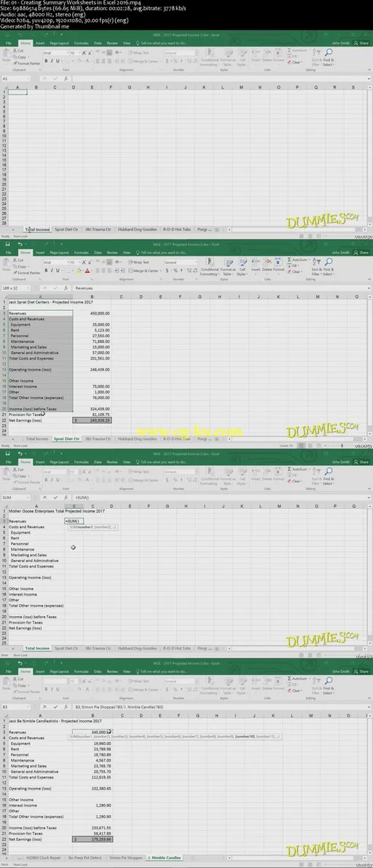The image size is (373, 868).
Task: Select the Bo-Peep Pet Detect sheet tab
Action: coord(86,857)
